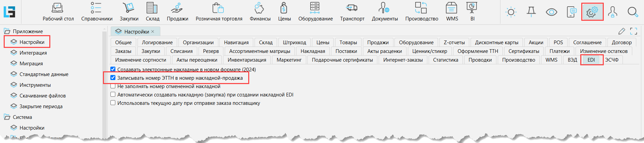
Task: Open the Транспорт truck module
Action: (x=352, y=12)
